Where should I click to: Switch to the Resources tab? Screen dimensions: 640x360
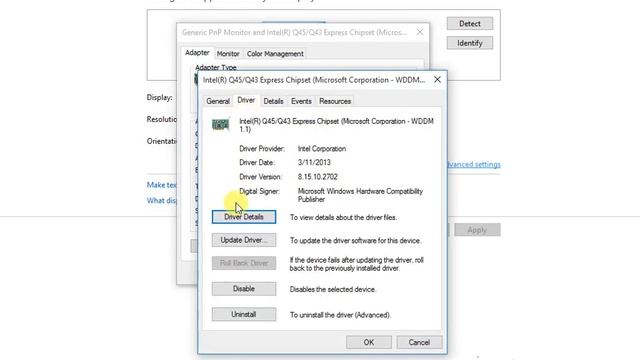pyautogui.click(x=335, y=101)
